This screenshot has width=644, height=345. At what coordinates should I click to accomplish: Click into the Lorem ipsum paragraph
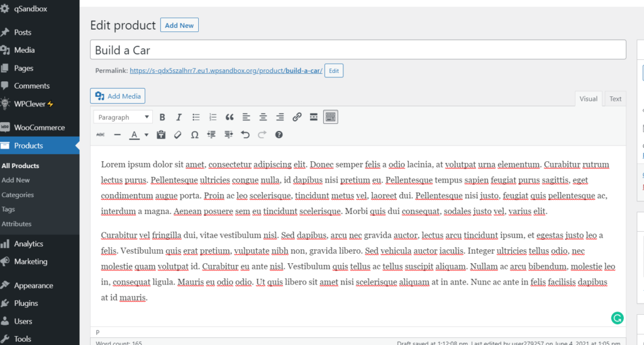[x=355, y=188]
